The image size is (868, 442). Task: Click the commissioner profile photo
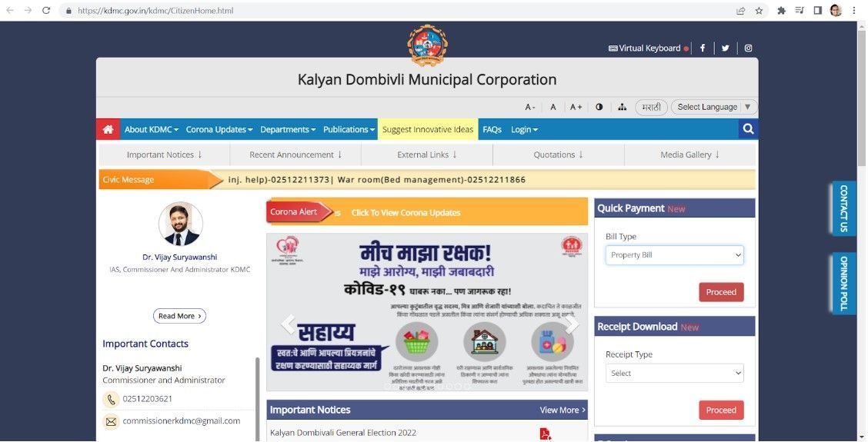(x=181, y=224)
